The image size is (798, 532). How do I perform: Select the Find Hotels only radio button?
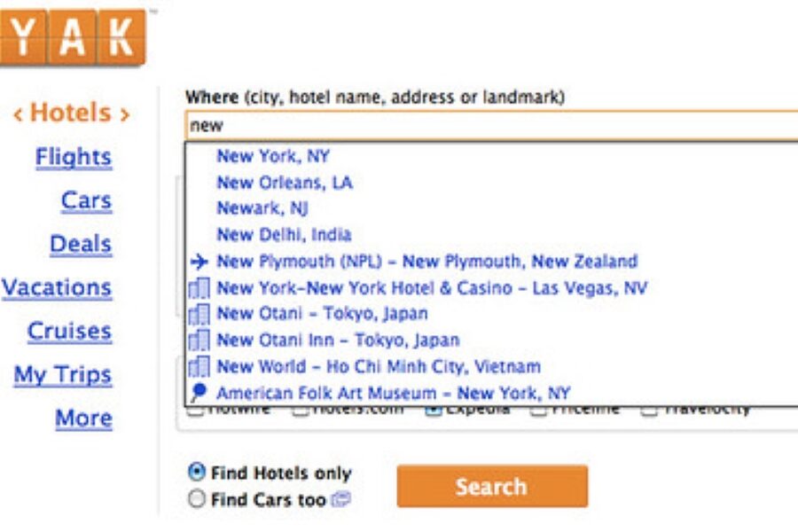[x=197, y=473]
